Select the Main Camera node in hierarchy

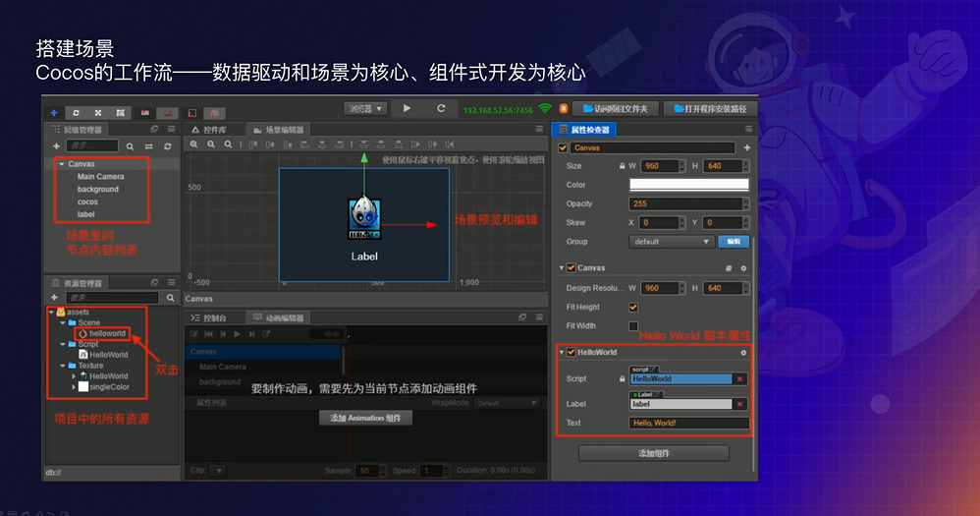click(x=100, y=176)
